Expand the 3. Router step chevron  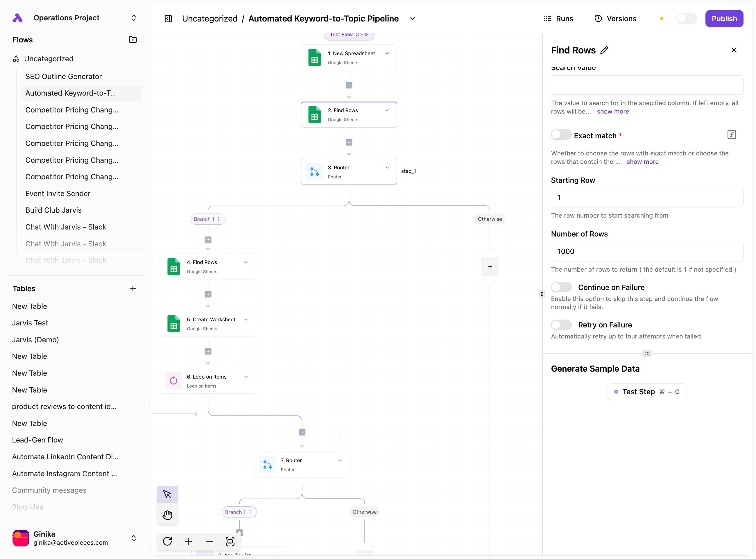pyautogui.click(x=387, y=168)
